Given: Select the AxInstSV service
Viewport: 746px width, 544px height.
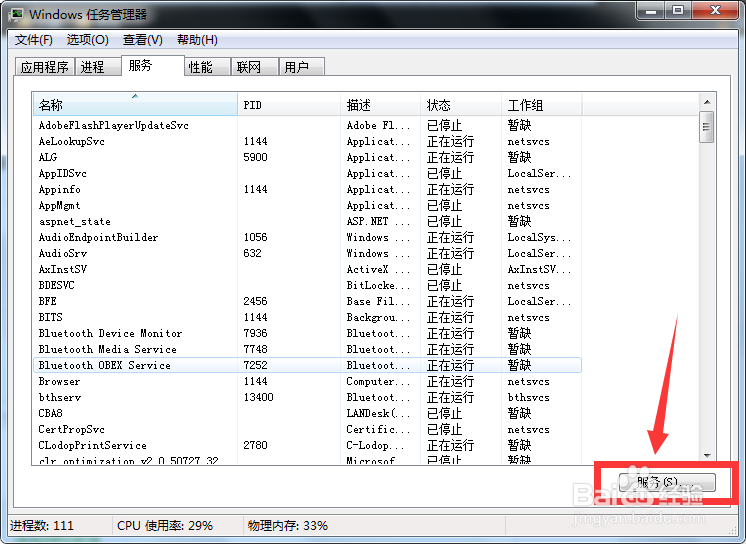Looking at the screenshot, I should (307, 269).
